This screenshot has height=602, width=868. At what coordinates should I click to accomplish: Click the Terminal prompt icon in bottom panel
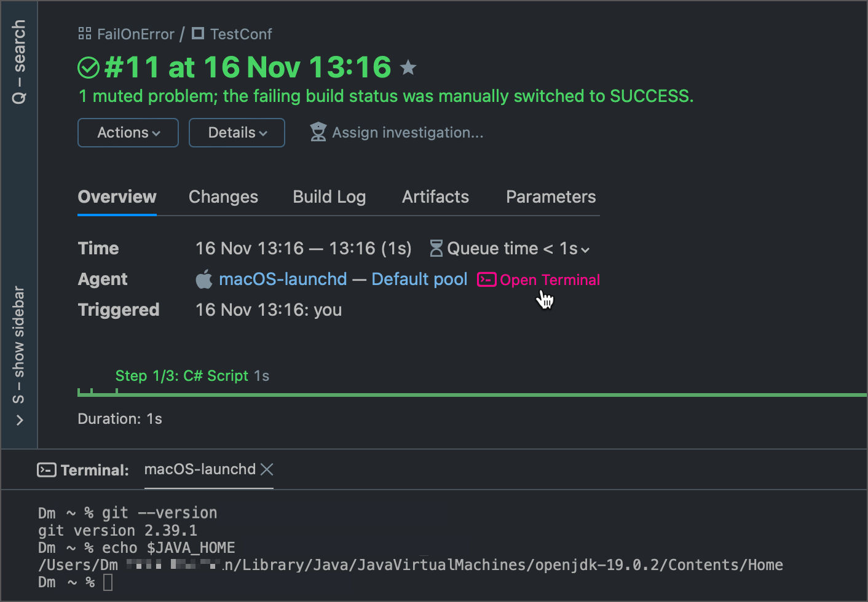click(x=45, y=469)
